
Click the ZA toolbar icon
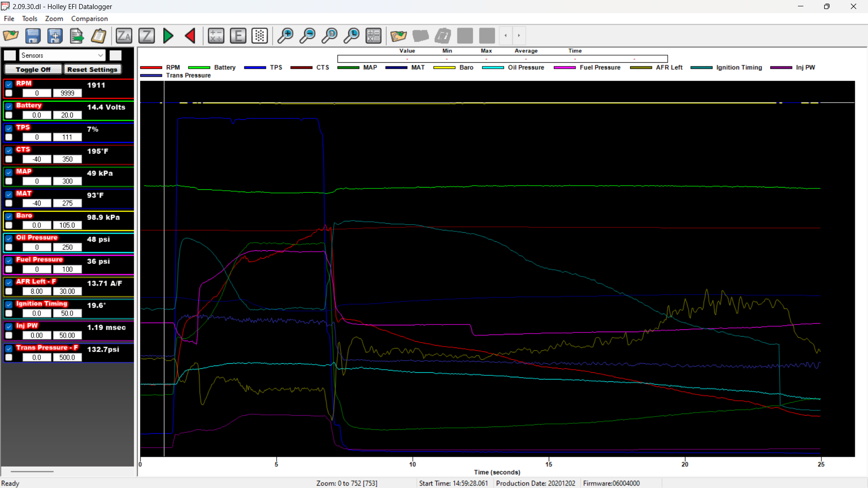pyautogui.click(x=124, y=36)
